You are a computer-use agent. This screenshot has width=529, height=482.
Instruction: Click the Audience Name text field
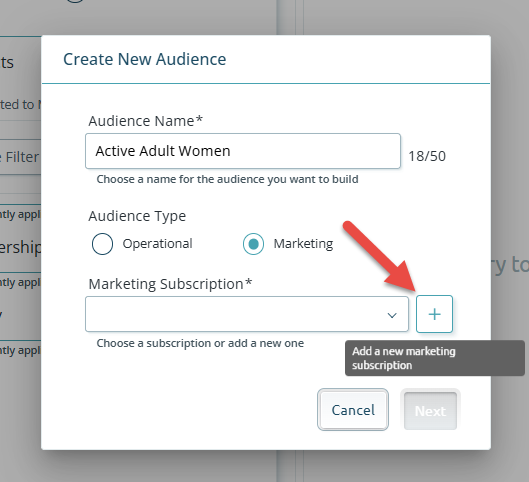click(243, 151)
